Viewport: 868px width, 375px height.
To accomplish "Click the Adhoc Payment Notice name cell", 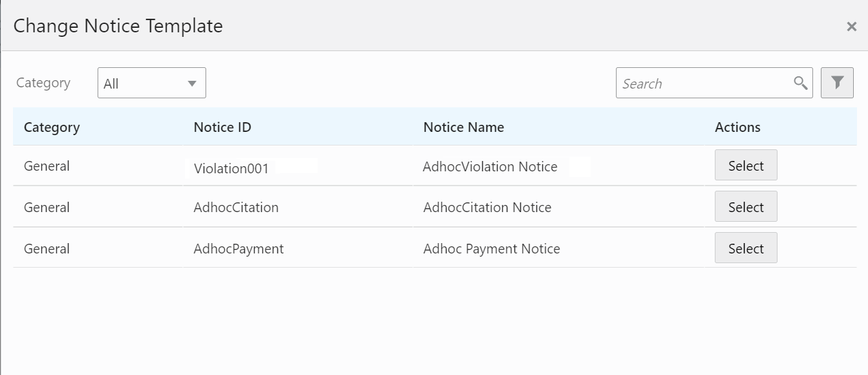I will [491, 249].
